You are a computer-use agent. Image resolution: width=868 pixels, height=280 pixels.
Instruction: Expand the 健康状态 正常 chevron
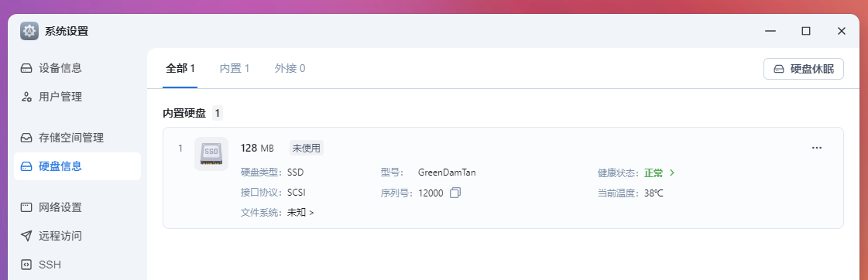point(672,172)
